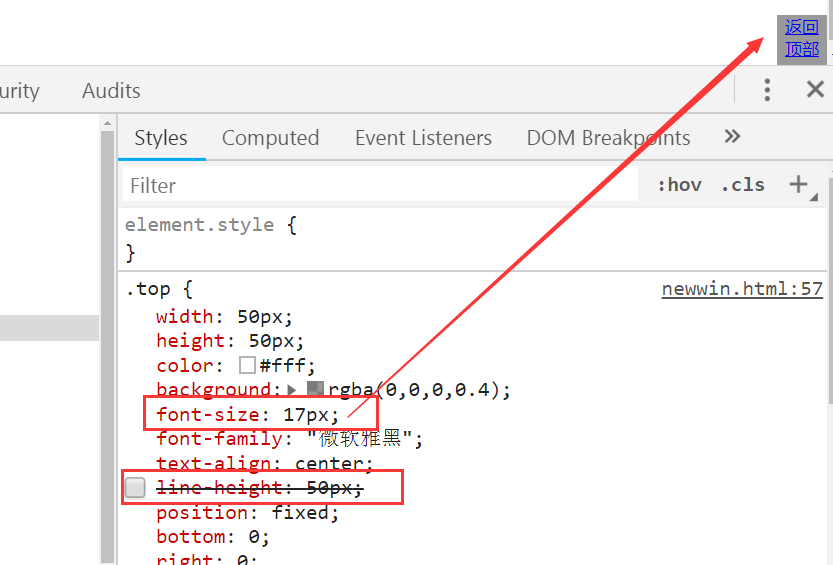Screen dimensions: 833x565
Task: Click the elements panel vertical scrollbar
Action: 107,340
